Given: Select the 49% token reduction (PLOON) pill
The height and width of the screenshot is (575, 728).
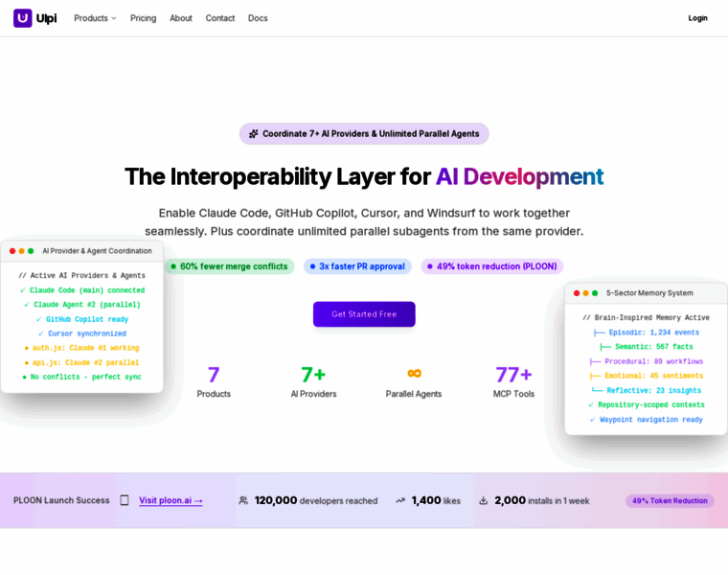Looking at the screenshot, I should (x=491, y=266).
